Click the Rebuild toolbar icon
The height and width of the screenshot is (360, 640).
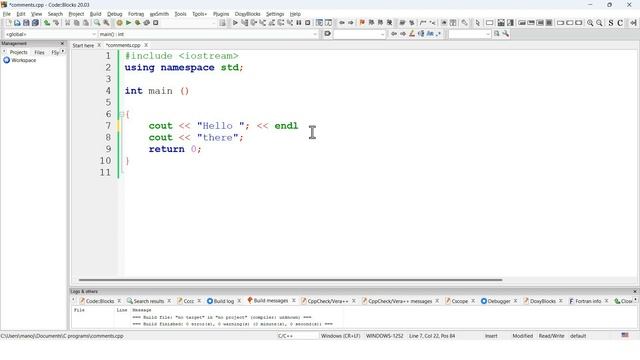click(x=147, y=23)
